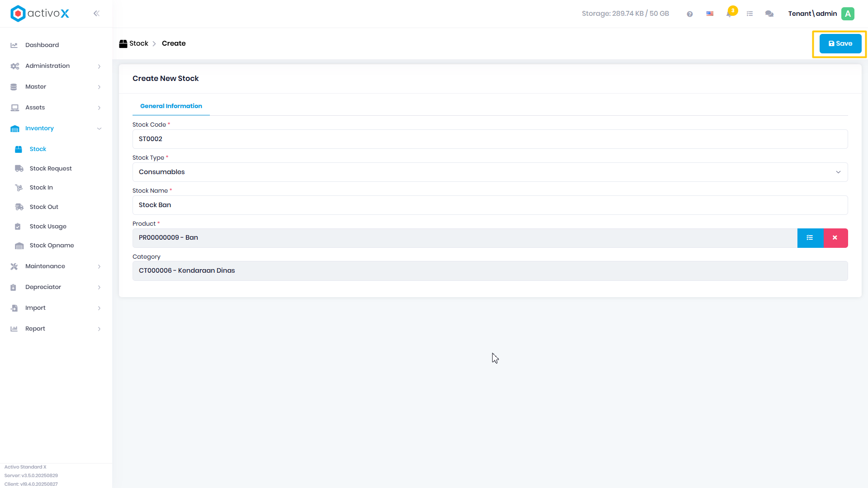Open Stock Out menu item
This screenshot has height=488, width=868.
click(x=44, y=207)
